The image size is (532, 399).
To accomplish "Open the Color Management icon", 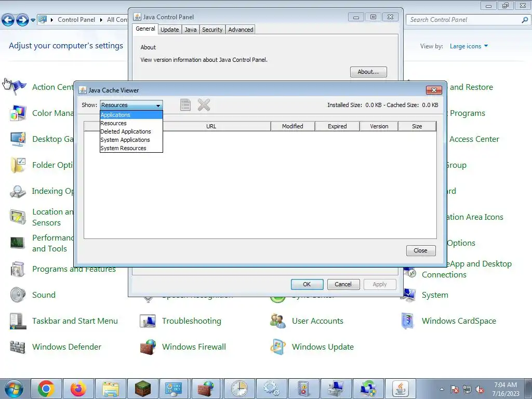I will click(18, 113).
